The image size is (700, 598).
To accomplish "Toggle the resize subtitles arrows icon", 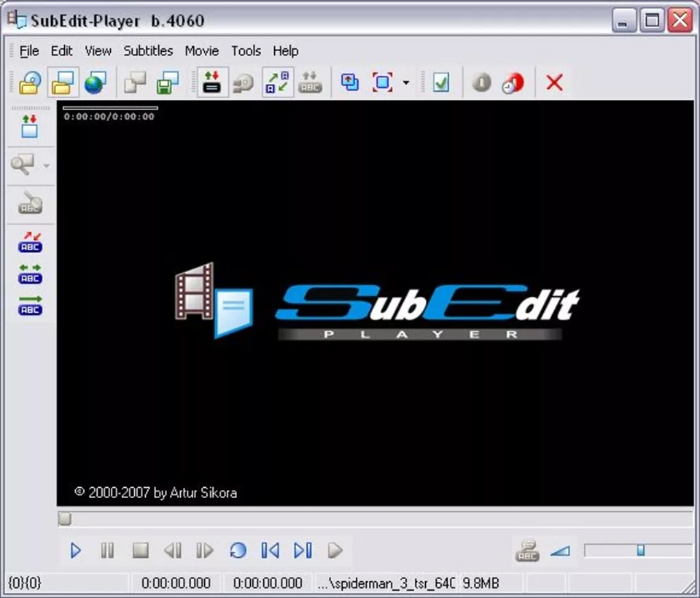I will 278,82.
